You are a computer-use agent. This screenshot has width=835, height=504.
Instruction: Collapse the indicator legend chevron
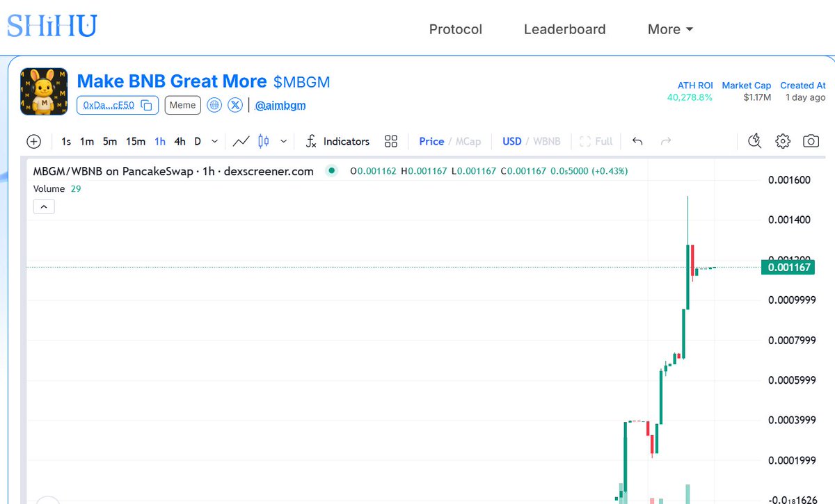coord(44,206)
